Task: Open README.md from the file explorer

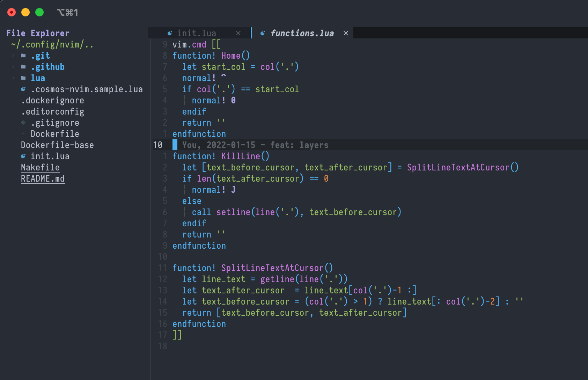Action: [43, 178]
